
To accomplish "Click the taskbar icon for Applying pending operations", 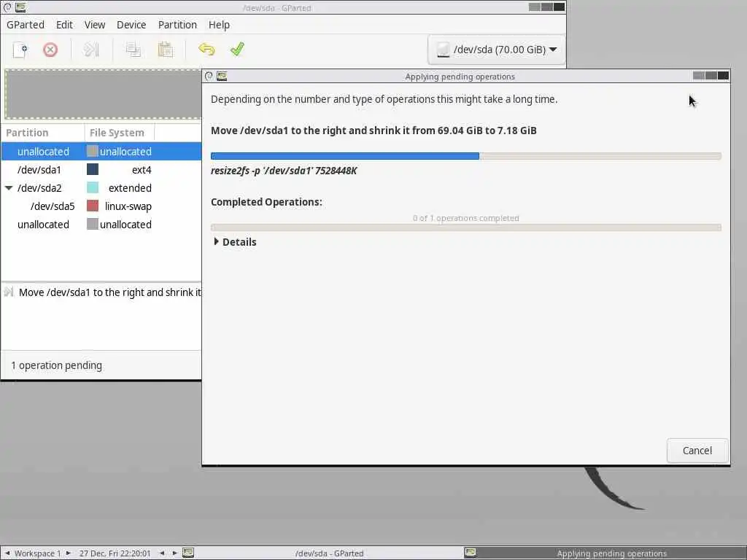I will coord(471,553).
